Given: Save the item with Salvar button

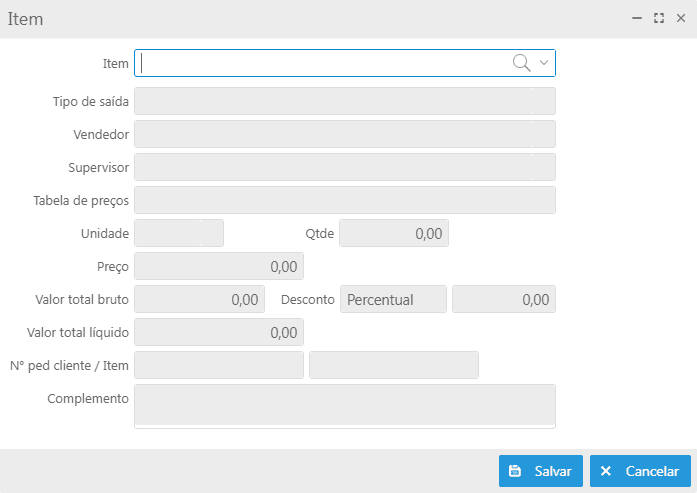Looking at the screenshot, I should point(541,471).
